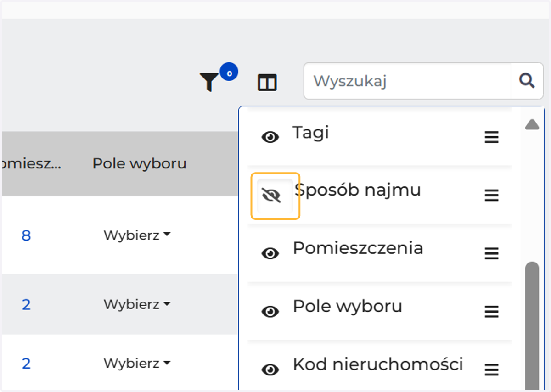
Task: Click the magnifier search button
Action: point(527,81)
